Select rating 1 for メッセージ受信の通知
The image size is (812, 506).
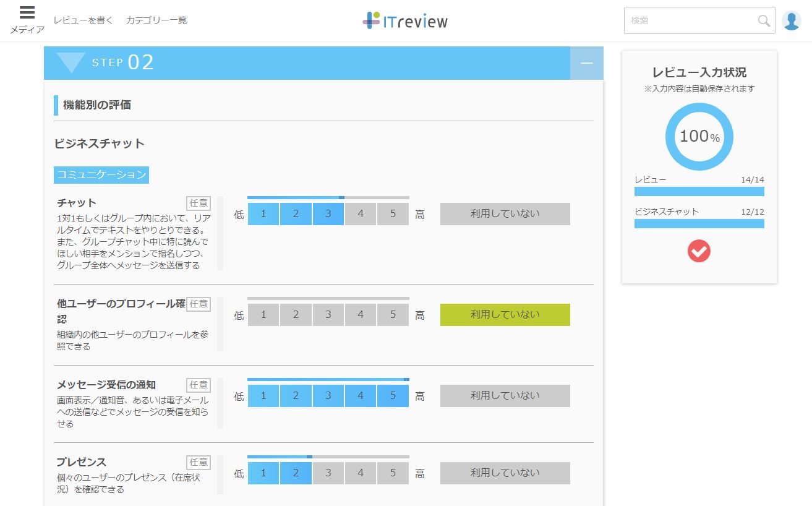[263, 395]
